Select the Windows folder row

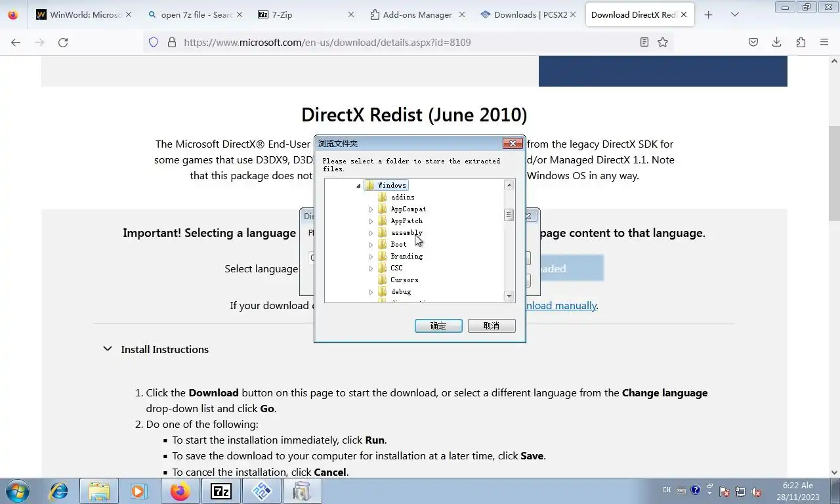click(x=386, y=185)
